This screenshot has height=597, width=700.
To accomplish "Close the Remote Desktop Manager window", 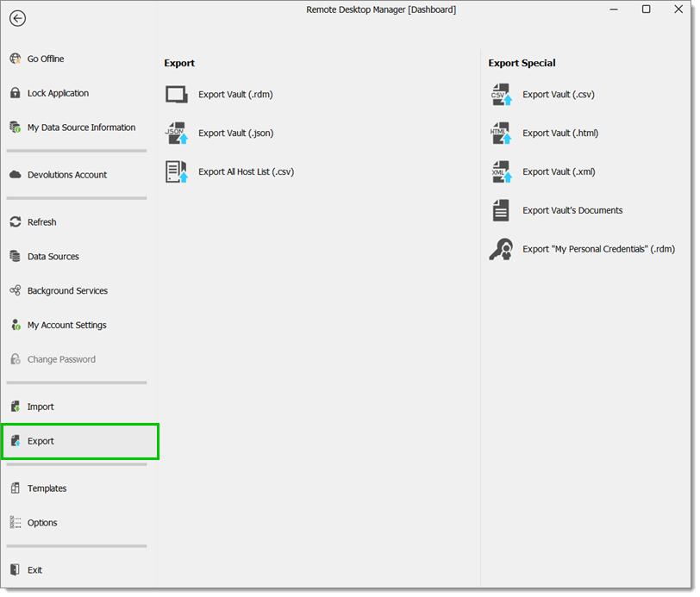I will click(678, 9).
